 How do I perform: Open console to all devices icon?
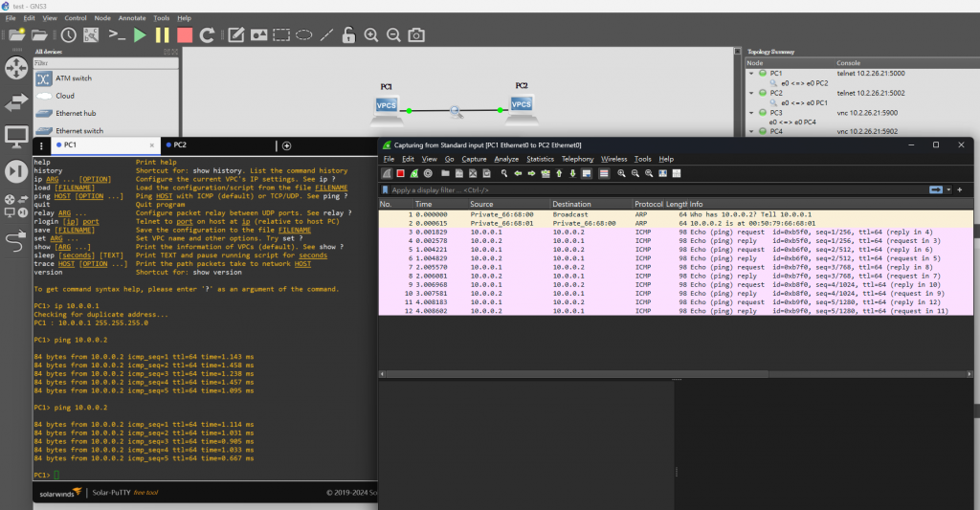coord(117,35)
